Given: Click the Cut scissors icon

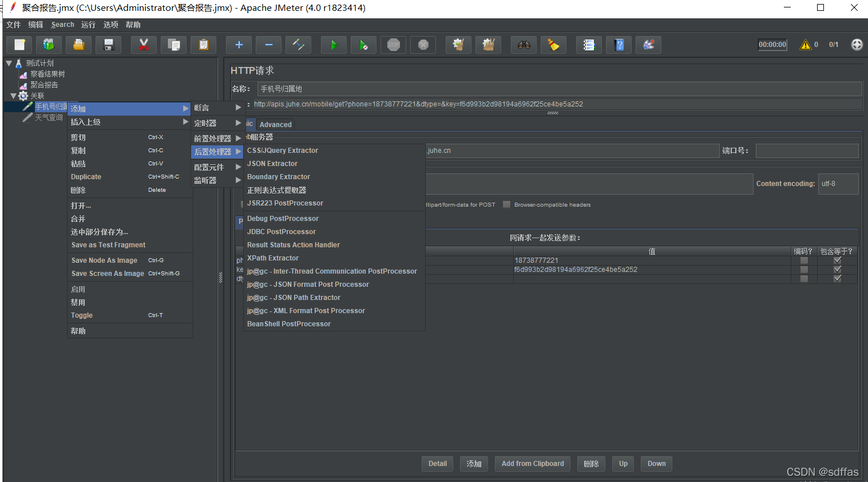Looking at the screenshot, I should (144, 45).
